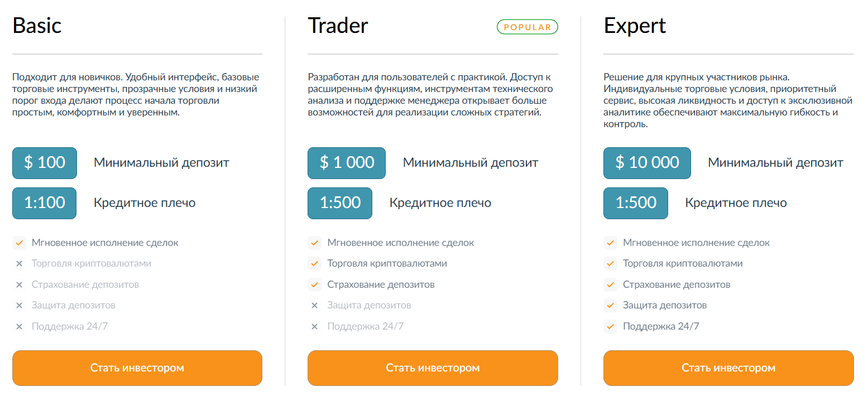Click the checkmark beside Защита депозитов in Expert

tap(610, 305)
